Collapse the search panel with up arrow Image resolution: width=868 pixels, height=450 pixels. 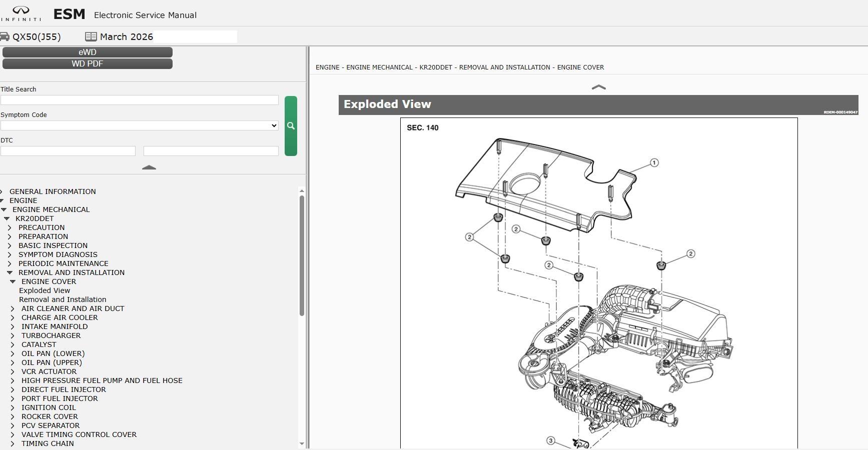point(149,167)
